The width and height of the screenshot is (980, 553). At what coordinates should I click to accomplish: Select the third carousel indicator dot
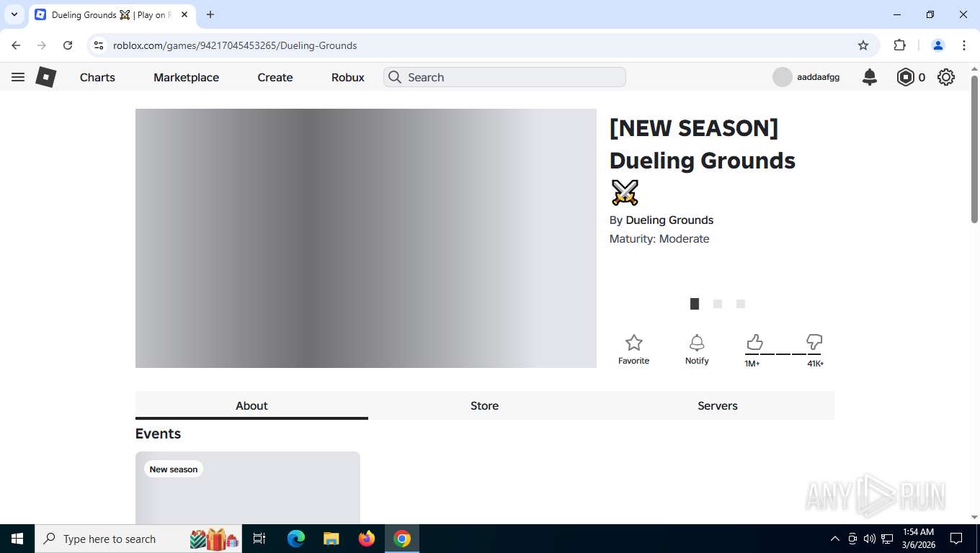click(x=741, y=304)
